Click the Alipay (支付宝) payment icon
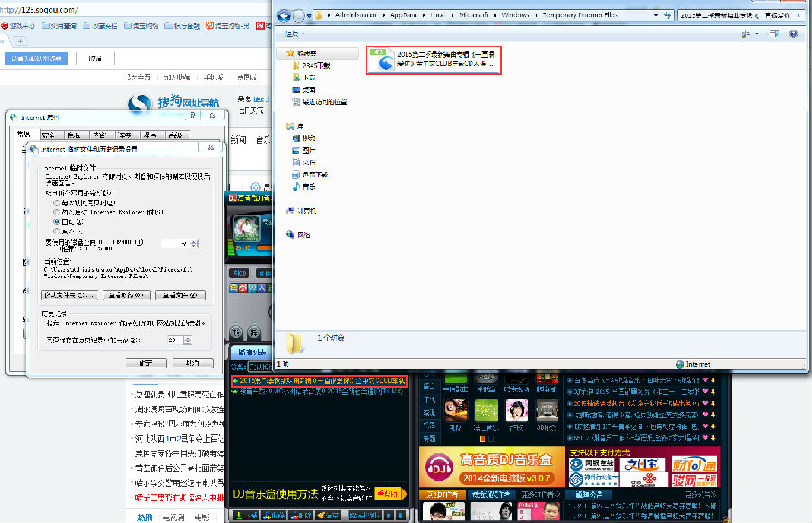Image resolution: width=812 pixels, height=523 pixels. (x=643, y=463)
